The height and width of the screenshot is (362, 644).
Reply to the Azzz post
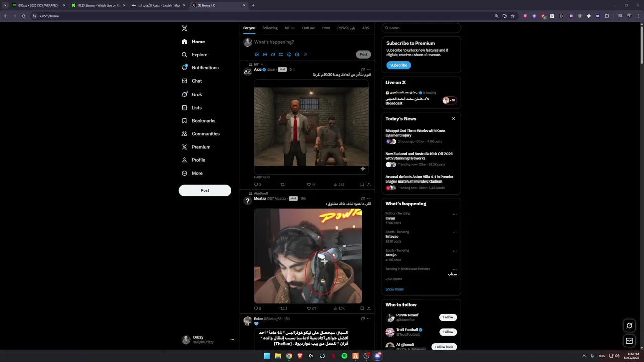[256, 185]
